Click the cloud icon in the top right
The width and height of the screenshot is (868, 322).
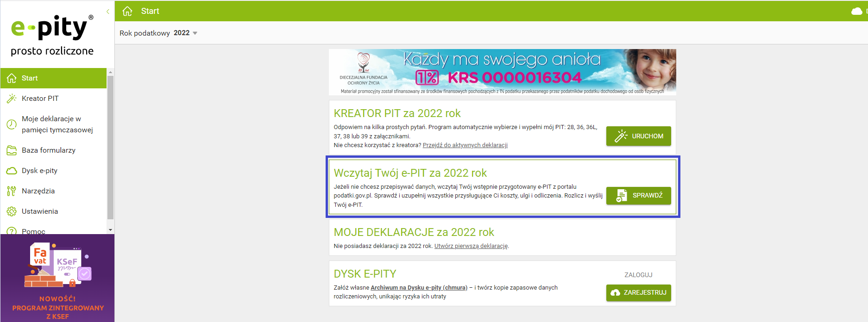pyautogui.click(x=856, y=11)
